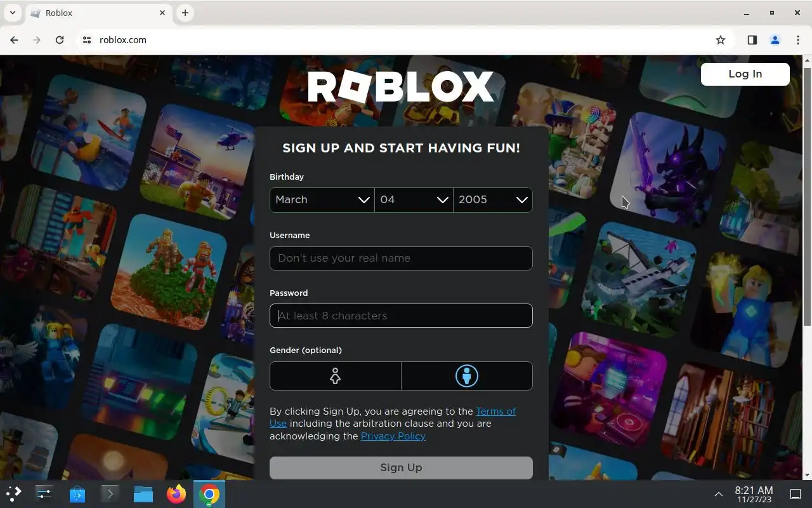Viewport: 812px width, 508px height.
Task: Click the show desktop icon
Action: (796, 494)
